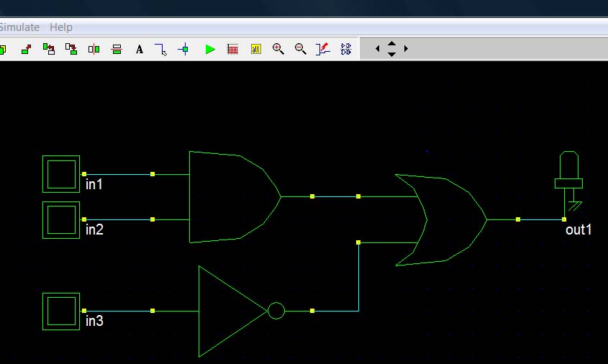
Task: Click the Rotate Left tool icon
Action: coord(49,49)
